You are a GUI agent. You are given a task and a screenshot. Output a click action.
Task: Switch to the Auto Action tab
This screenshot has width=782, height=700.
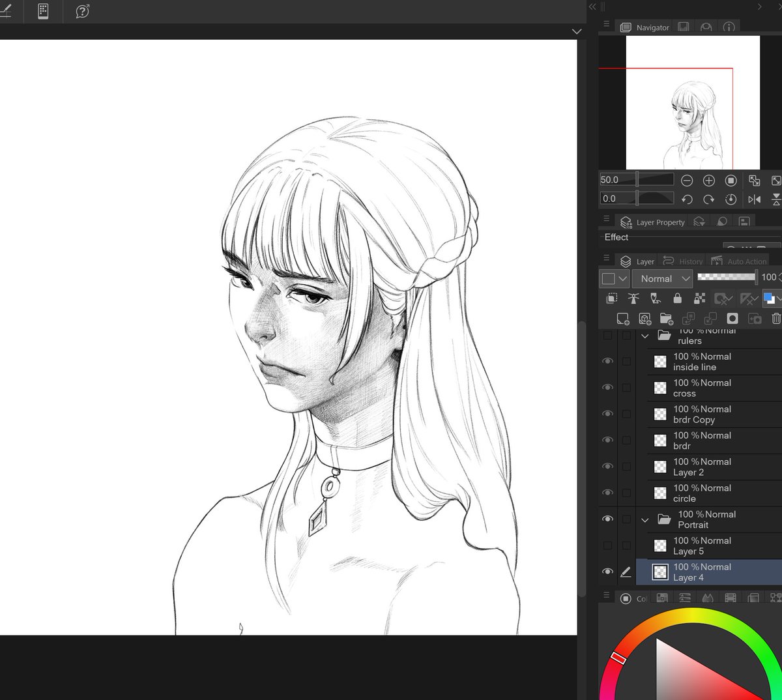[739, 261]
